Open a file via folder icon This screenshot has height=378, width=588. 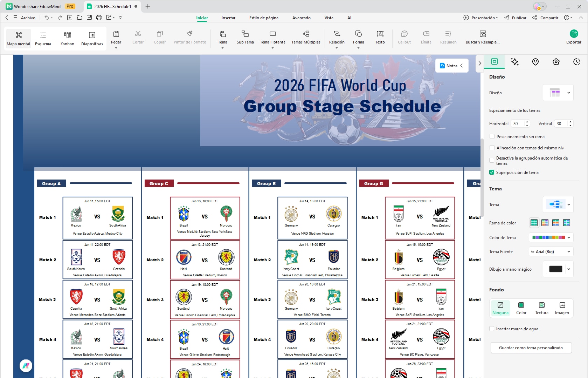click(79, 18)
